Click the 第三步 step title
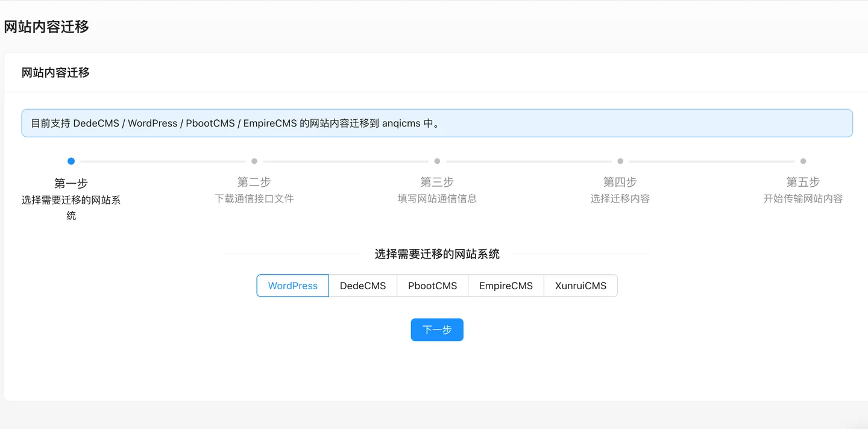The image size is (868, 429). pos(437,182)
